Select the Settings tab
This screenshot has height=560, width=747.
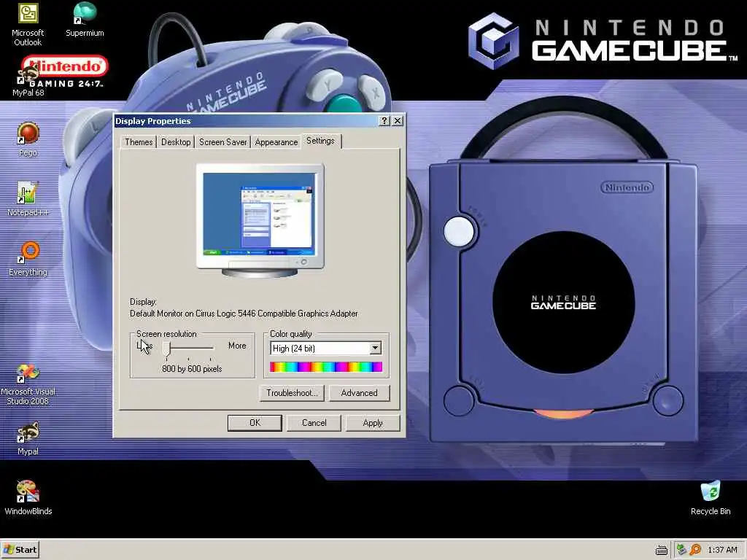tap(321, 141)
